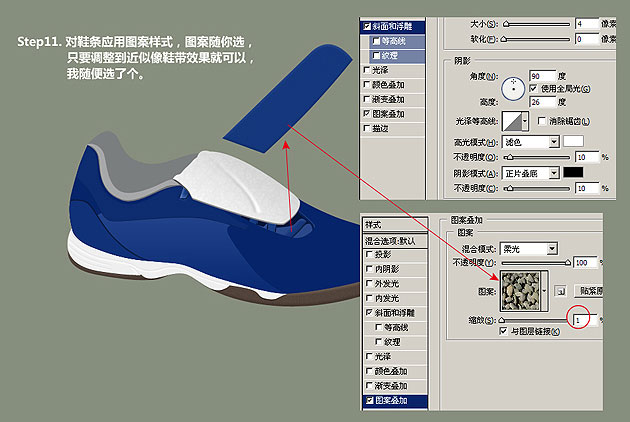Click the black shadow color swatch

(x=574, y=173)
